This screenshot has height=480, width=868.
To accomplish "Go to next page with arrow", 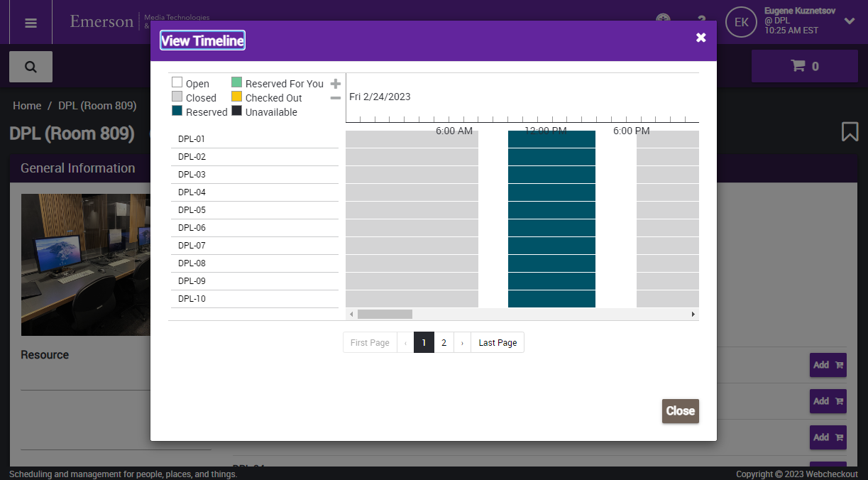I will pyautogui.click(x=462, y=342).
